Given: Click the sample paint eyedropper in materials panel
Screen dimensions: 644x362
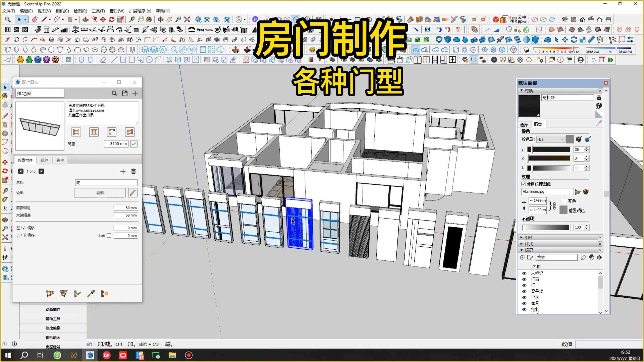Looking at the screenshot, I should 599,123.
